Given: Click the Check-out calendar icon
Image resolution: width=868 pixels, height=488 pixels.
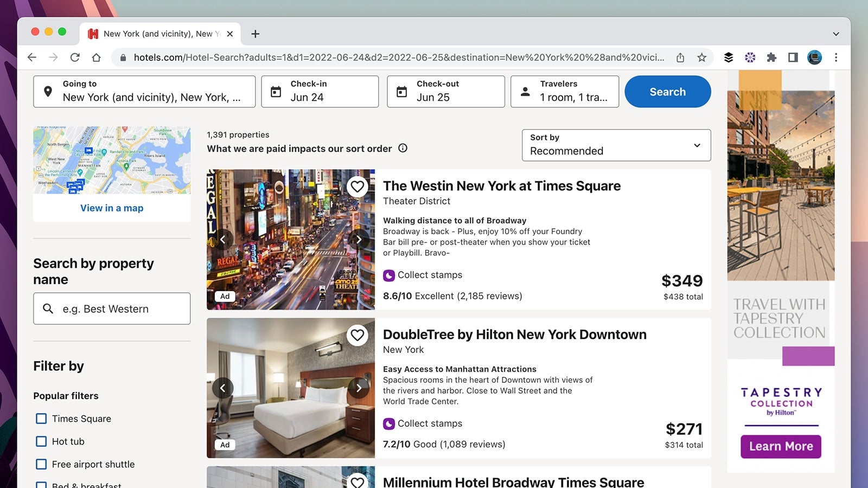Looking at the screenshot, I should 401,91.
